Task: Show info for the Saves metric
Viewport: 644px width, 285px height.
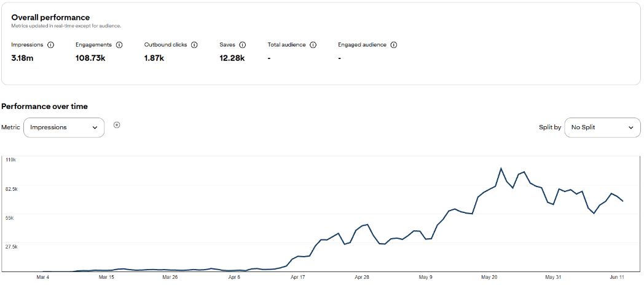Action: click(242, 45)
